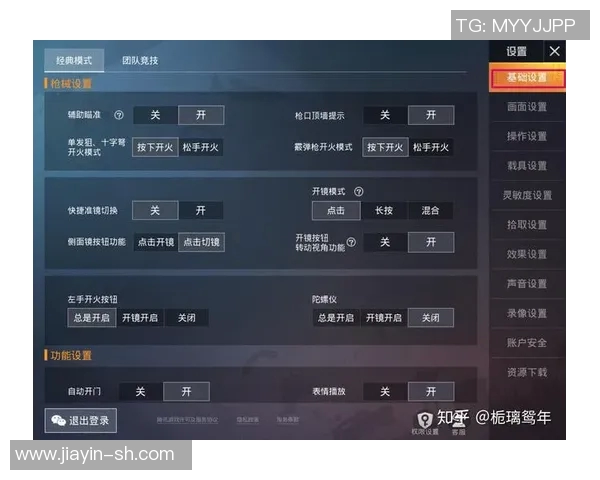This screenshot has width=600, height=480.
Task: Choose 点击切镜 for 侧面镜按钮功能
Action: point(201,242)
